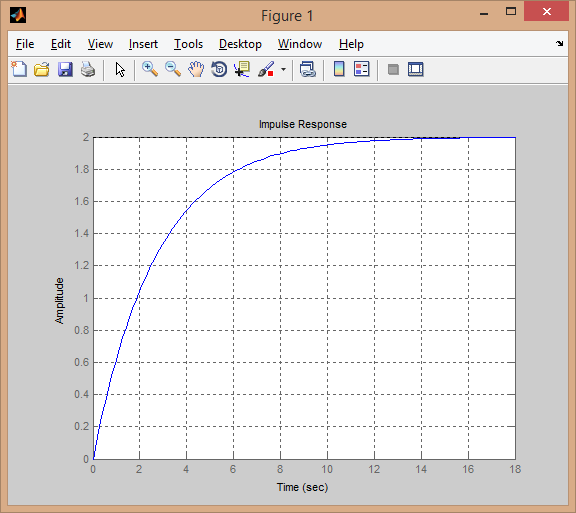Save the figure using the floppy icon
Screen dimensions: 576x513
click(65, 69)
